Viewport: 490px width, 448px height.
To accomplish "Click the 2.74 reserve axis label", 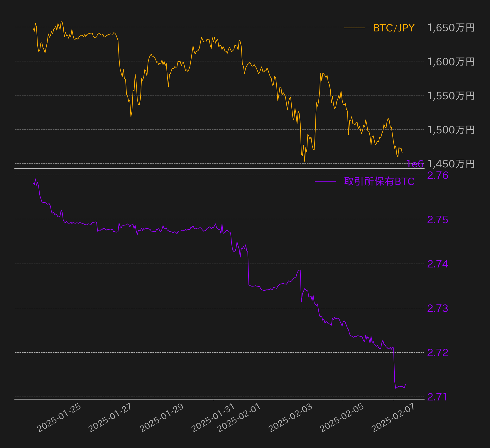I will (x=437, y=264).
